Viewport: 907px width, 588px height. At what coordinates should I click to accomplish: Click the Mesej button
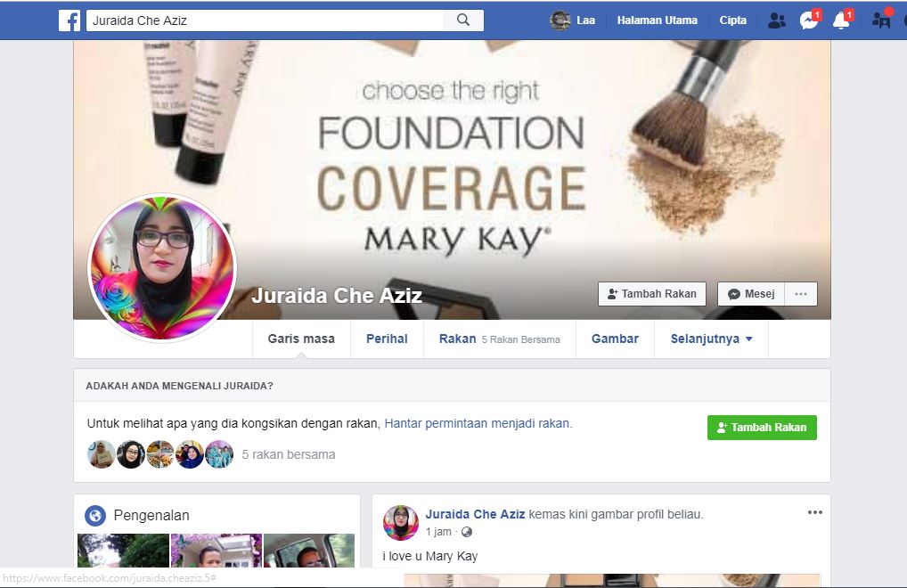tap(751, 294)
